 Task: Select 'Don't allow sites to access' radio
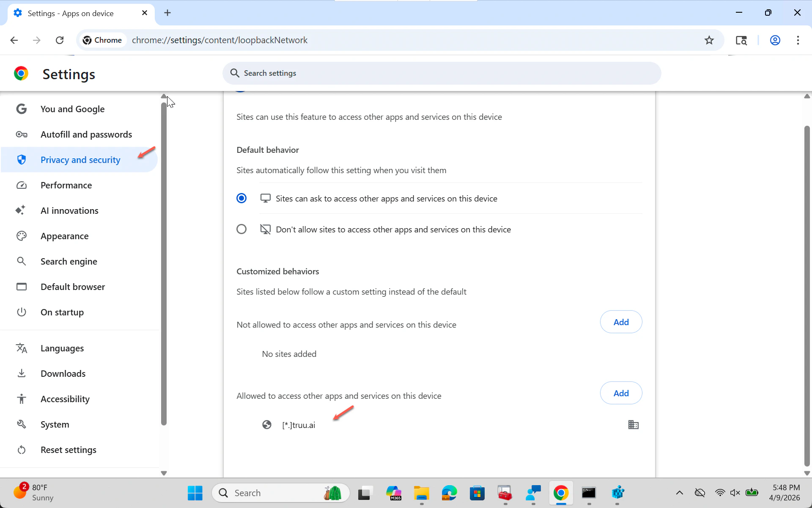coord(241,229)
